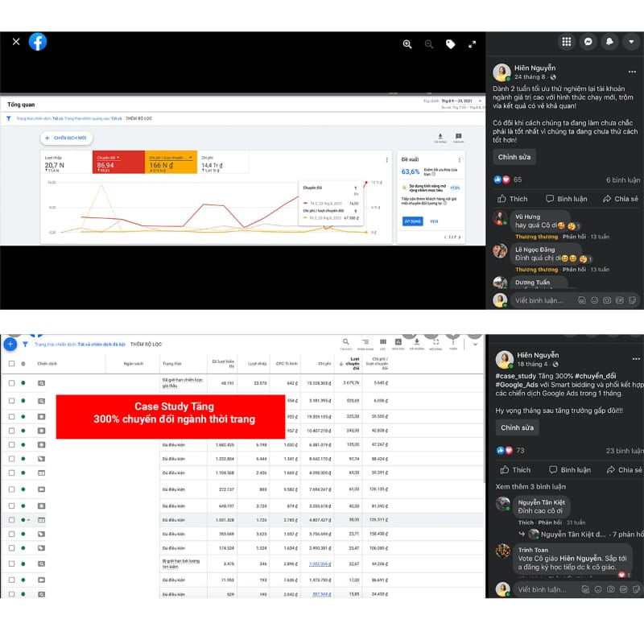Insert an emoji in the upper comment field
Viewport: 644px width, 644px height.
tap(594, 300)
